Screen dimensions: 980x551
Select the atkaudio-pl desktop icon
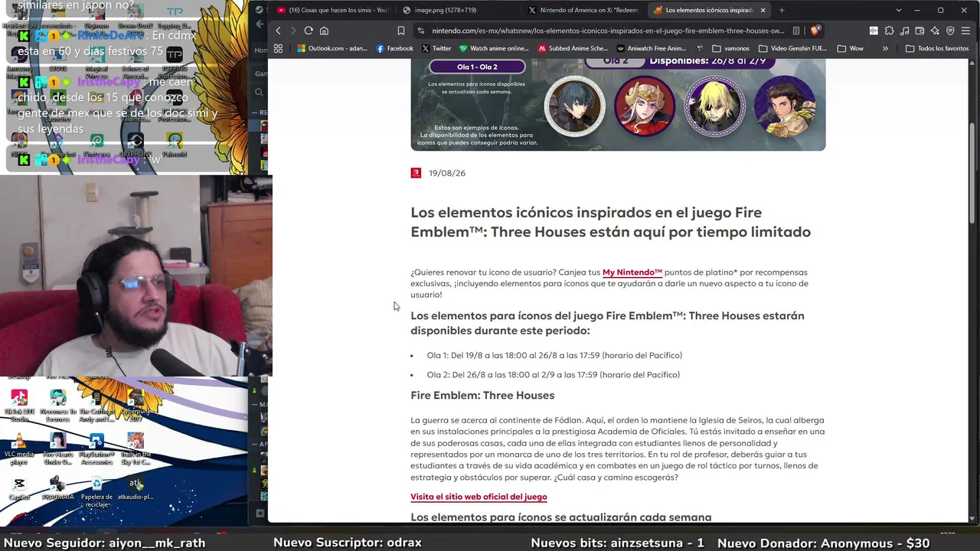pyautogui.click(x=136, y=488)
